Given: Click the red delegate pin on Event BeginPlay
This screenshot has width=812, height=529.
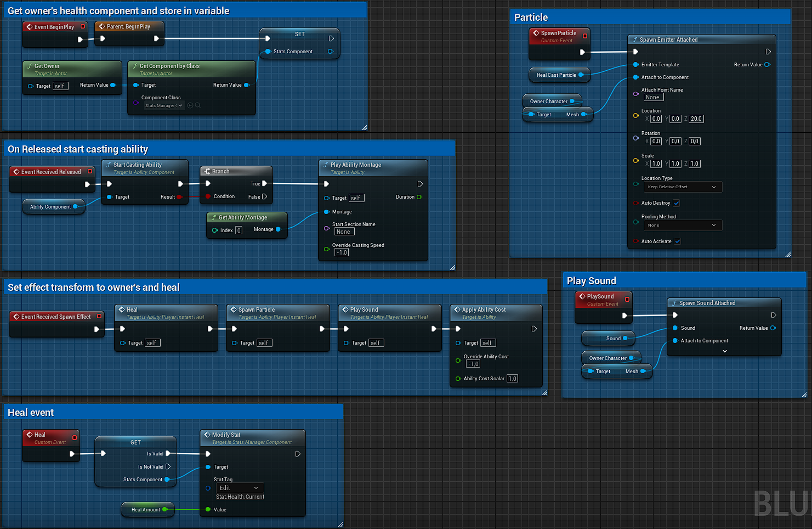Looking at the screenshot, I should click(83, 26).
